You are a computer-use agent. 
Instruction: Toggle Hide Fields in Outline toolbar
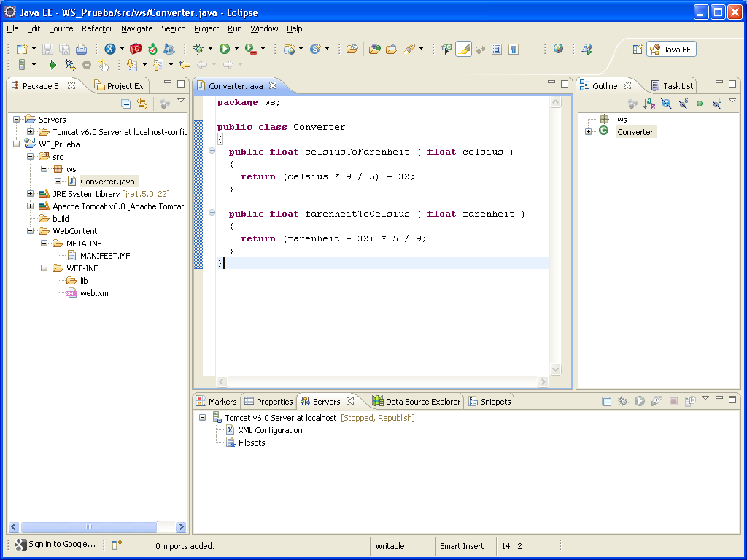tap(666, 104)
